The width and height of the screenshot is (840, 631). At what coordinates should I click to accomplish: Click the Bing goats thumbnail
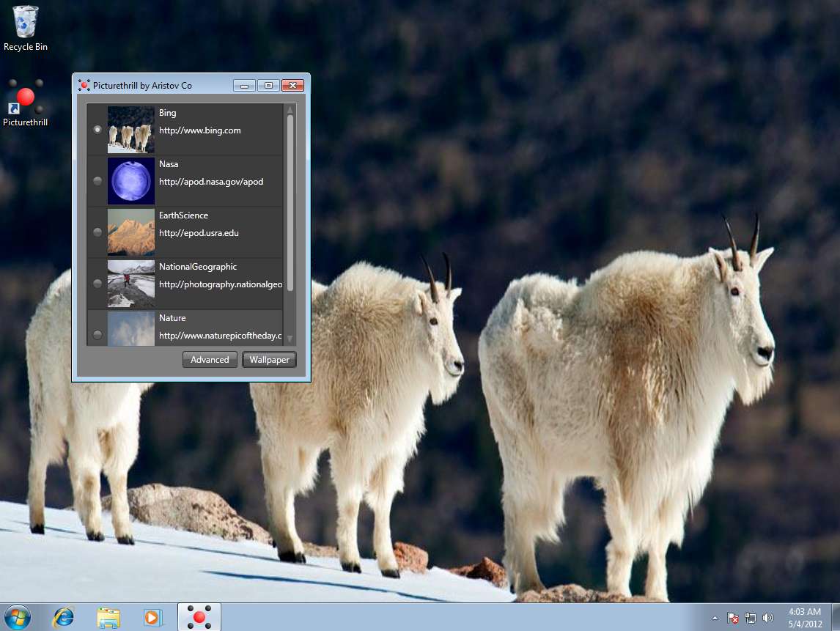(x=131, y=130)
